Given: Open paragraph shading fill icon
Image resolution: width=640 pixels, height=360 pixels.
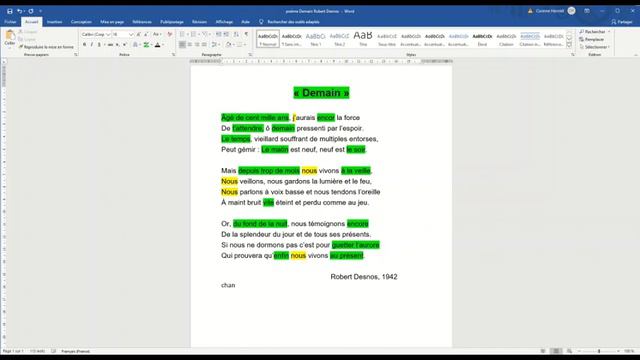Looking at the screenshot, I should coord(229,44).
